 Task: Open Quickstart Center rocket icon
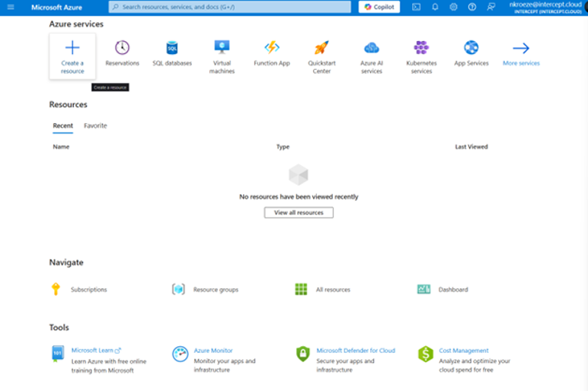[x=321, y=48]
